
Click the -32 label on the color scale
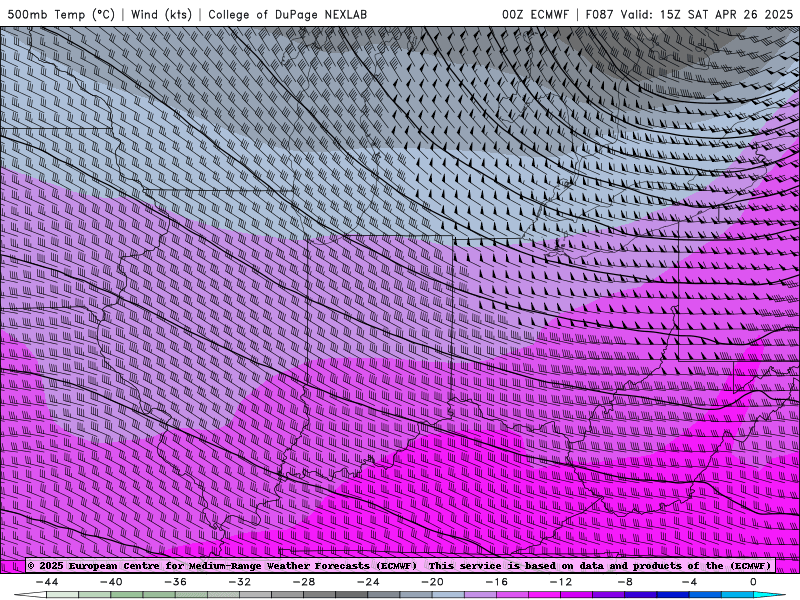tap(240, 582)
